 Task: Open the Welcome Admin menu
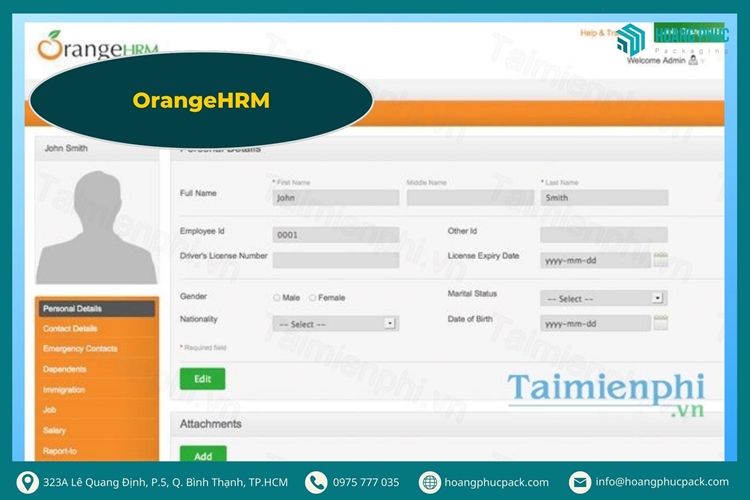tap(665, 60)
